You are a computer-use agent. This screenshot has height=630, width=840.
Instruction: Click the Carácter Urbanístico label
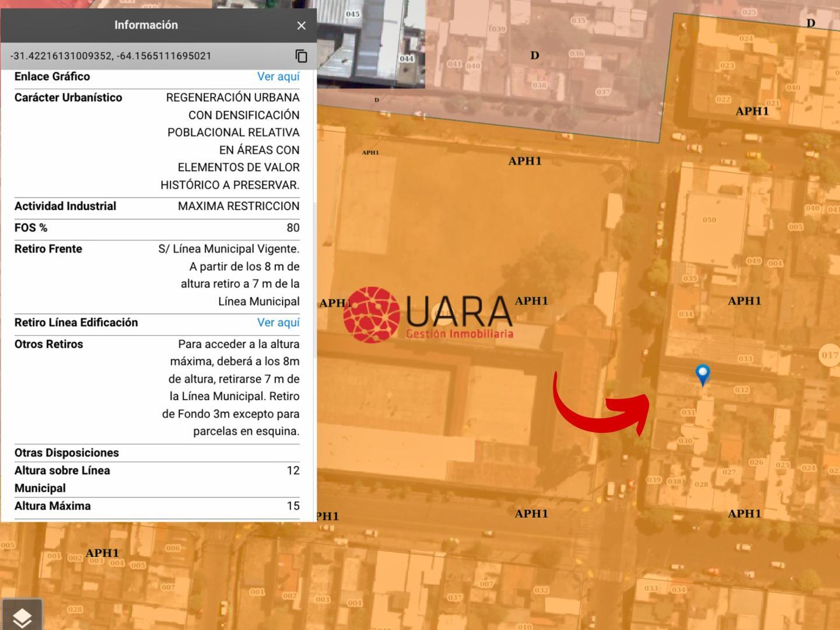(x=68, y=97)
